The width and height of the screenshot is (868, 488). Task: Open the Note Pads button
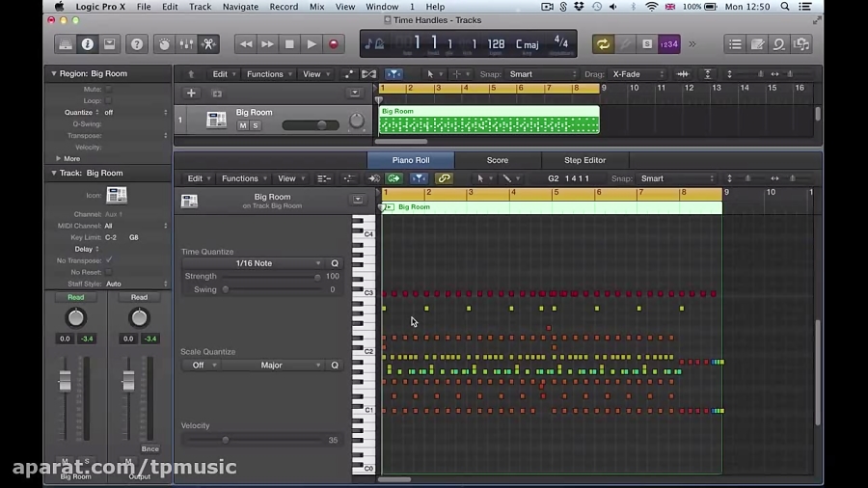[x=757, y=44]
